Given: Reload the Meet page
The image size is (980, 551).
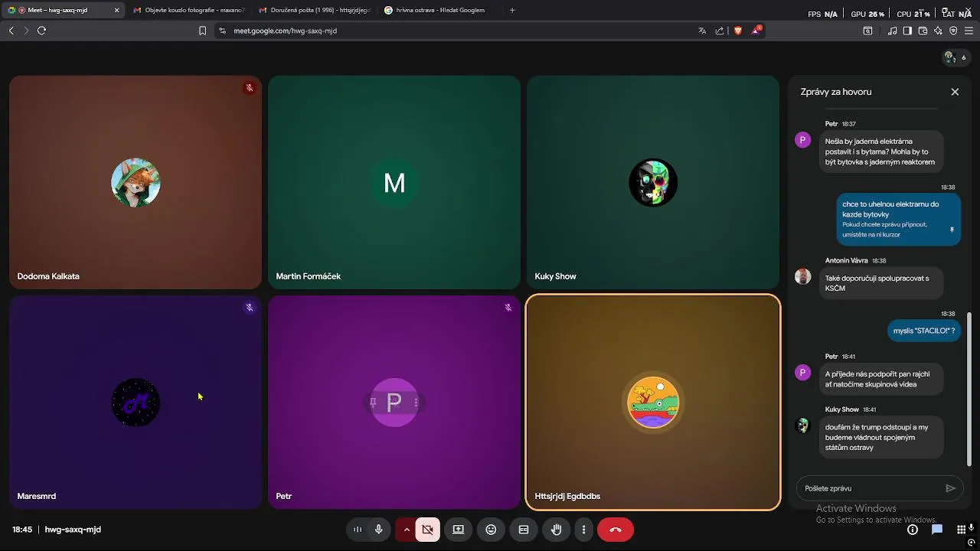Looking at the screenshot, I should (41, 31).
